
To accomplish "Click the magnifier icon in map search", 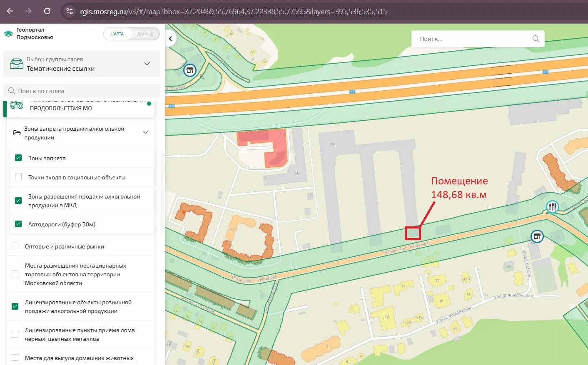I will [536, 39].
